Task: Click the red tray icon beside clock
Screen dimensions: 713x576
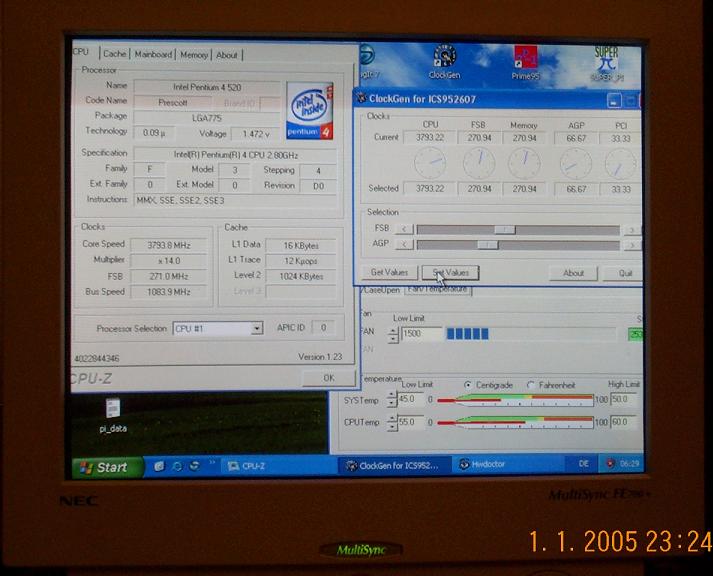Action: 610,463
